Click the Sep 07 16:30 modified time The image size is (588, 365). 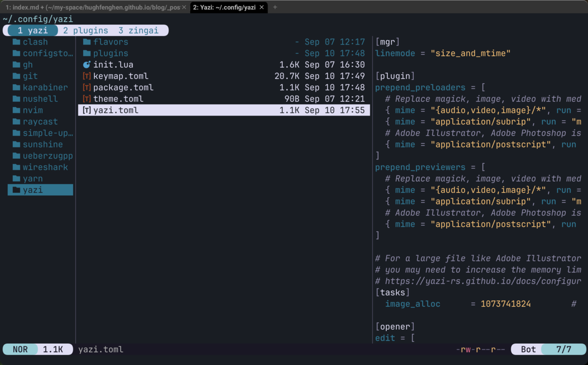coord(334,65)
